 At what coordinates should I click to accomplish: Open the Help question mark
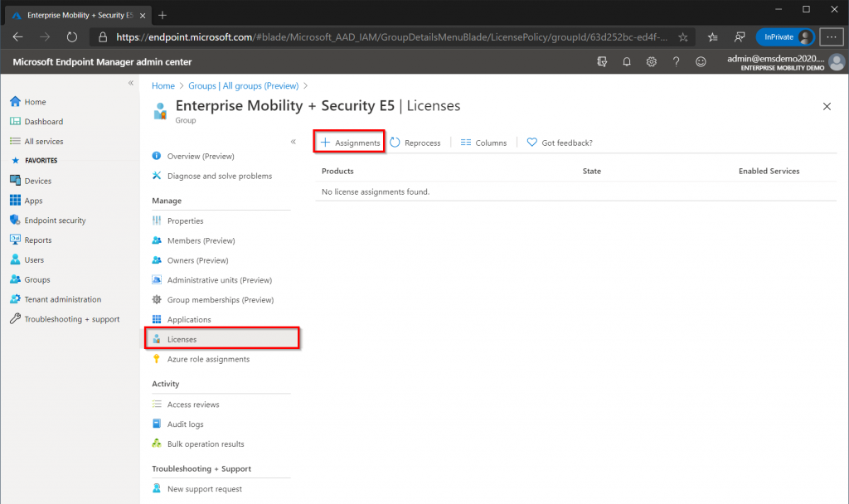[x=676, y=61]
